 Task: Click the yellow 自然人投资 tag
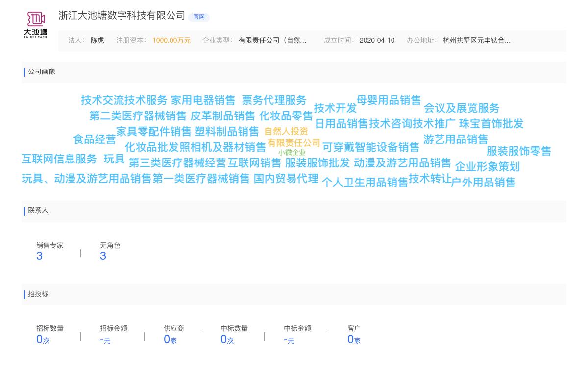point(286,131)
